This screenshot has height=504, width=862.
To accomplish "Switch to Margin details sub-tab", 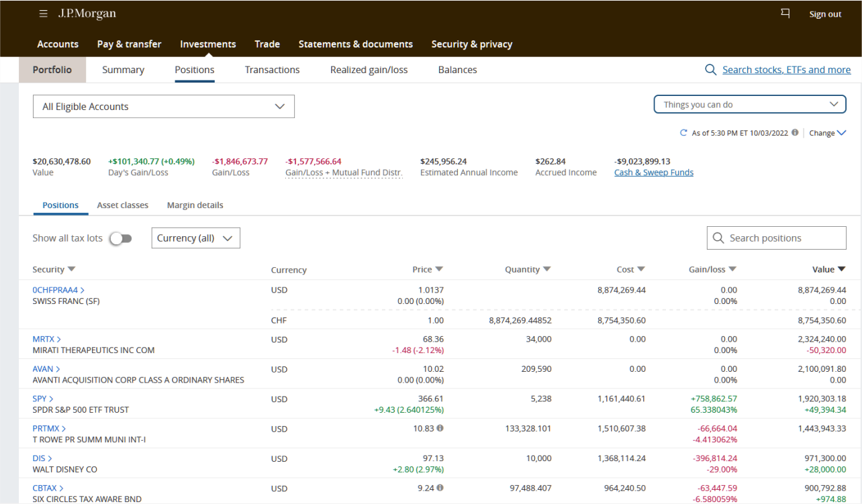I will [x=195, y=205].
